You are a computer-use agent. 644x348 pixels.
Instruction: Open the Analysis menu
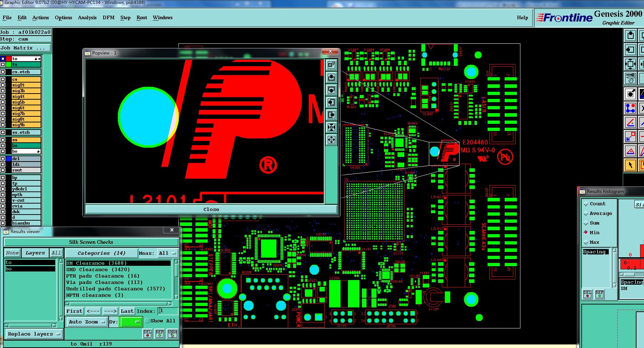[87, 17]
